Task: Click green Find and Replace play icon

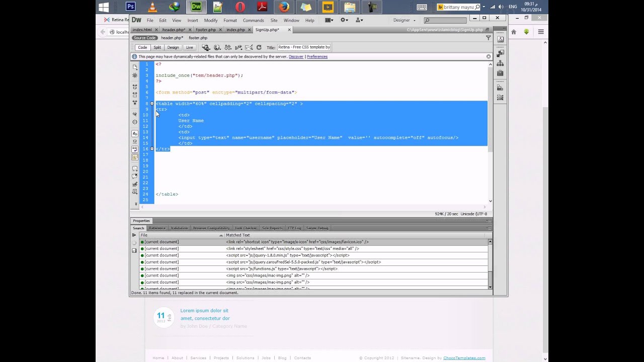Action: [134, 235]
